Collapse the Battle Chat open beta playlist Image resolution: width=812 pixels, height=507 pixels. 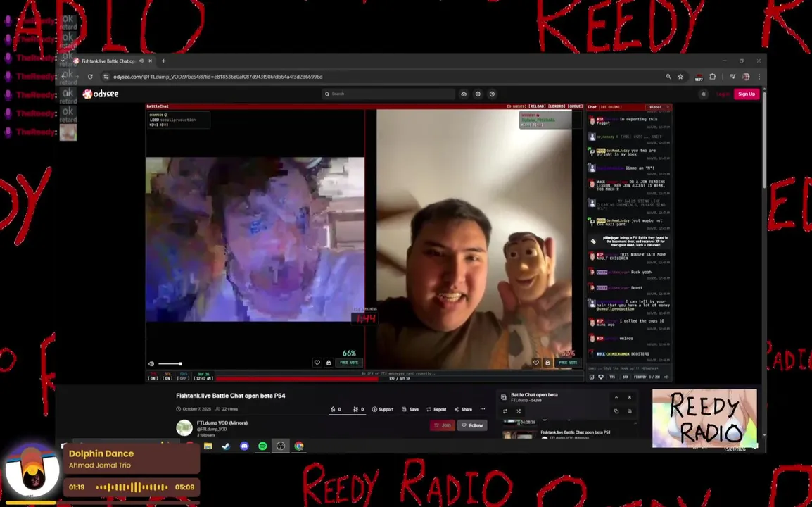(x=616, y=397)
